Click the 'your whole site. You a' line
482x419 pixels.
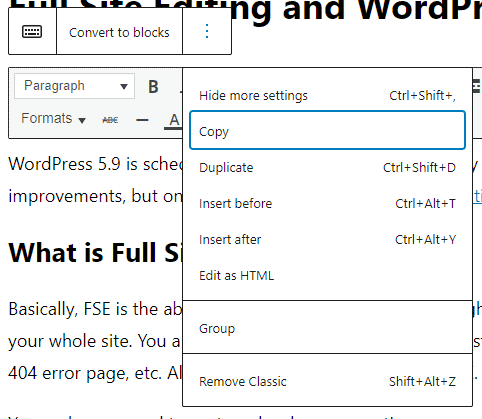coord(95,341)
